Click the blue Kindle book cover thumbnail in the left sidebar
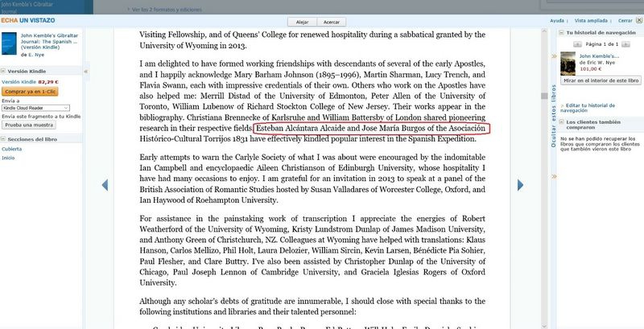Image resolution: width=644 pixels, height=329 pixels. tap(9, 43)
